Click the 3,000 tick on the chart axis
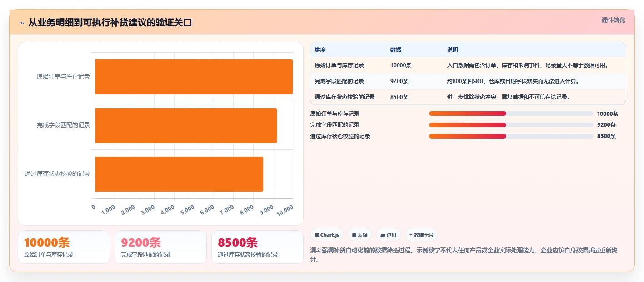The image size is (644, 282). pyautogui.click(x=148, y=209)
